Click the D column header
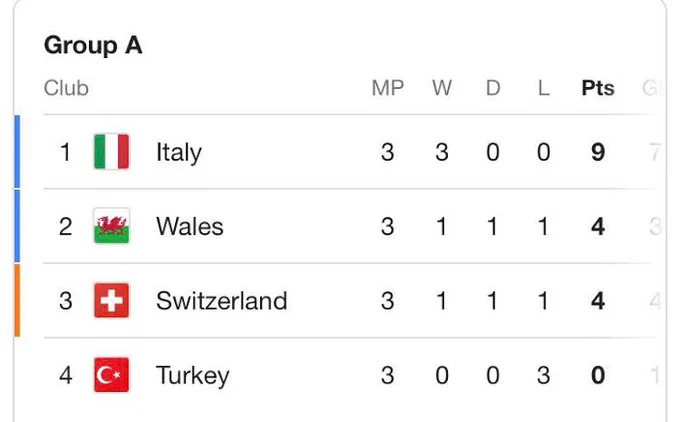 coord(493,88)
